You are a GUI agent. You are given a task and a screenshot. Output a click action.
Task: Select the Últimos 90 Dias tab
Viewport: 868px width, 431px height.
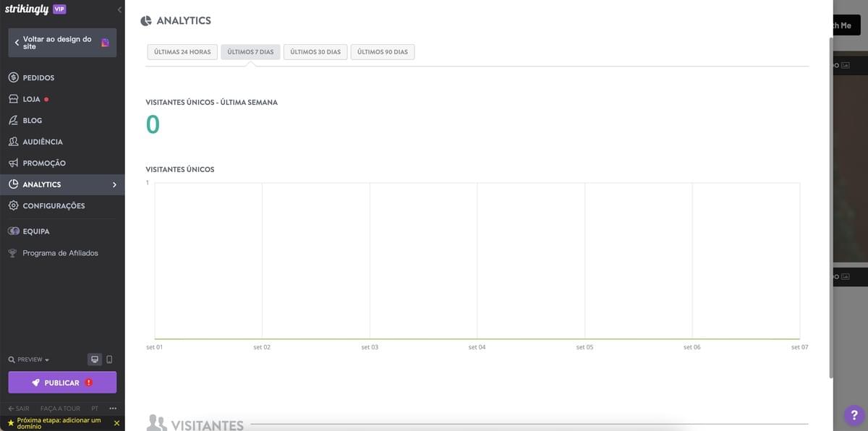point(383,52)
